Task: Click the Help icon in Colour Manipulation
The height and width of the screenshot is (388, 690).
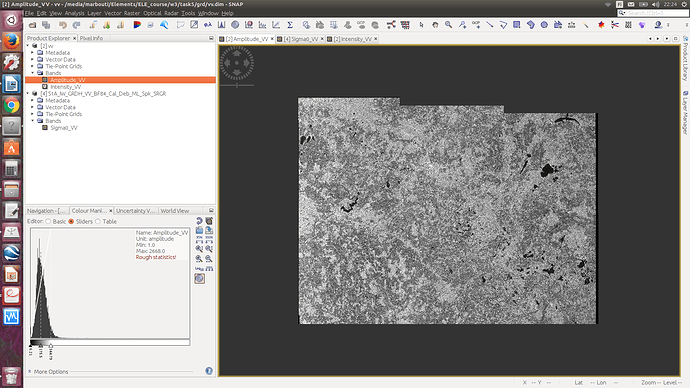Action: (209, 371)
